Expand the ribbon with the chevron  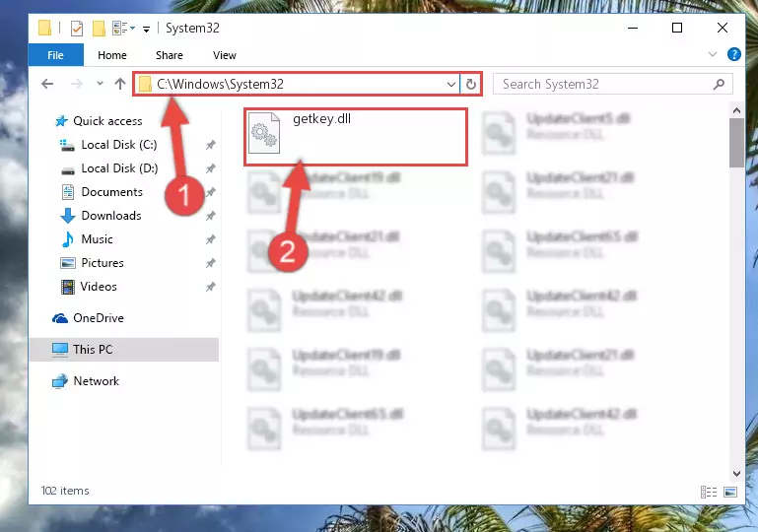[712, 54]
